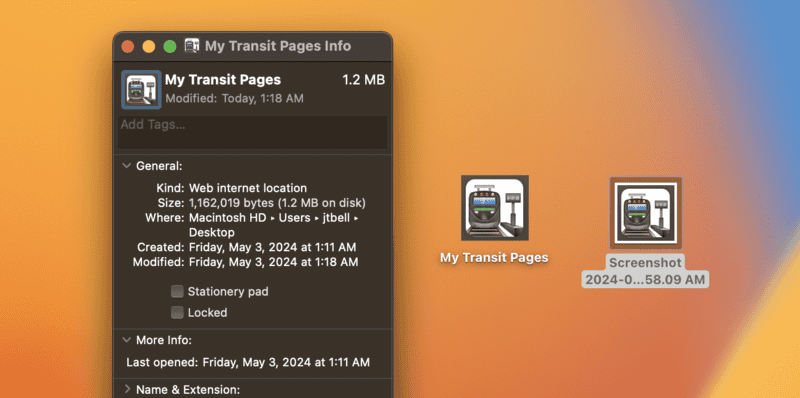Select the Screenshot file icon on desktop
800x398 pixels.
point(645,213)
